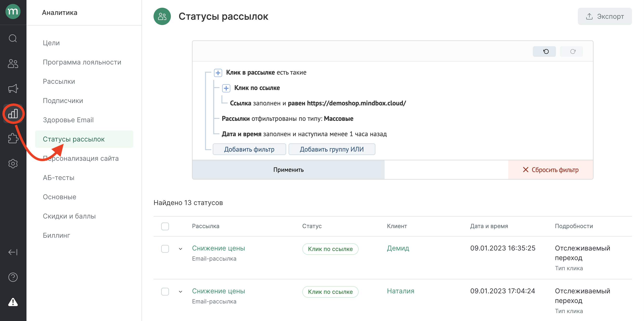Select Статусы рассылок menu item
This screenshot has width=644, height=321.
click(x=84, y=139)
